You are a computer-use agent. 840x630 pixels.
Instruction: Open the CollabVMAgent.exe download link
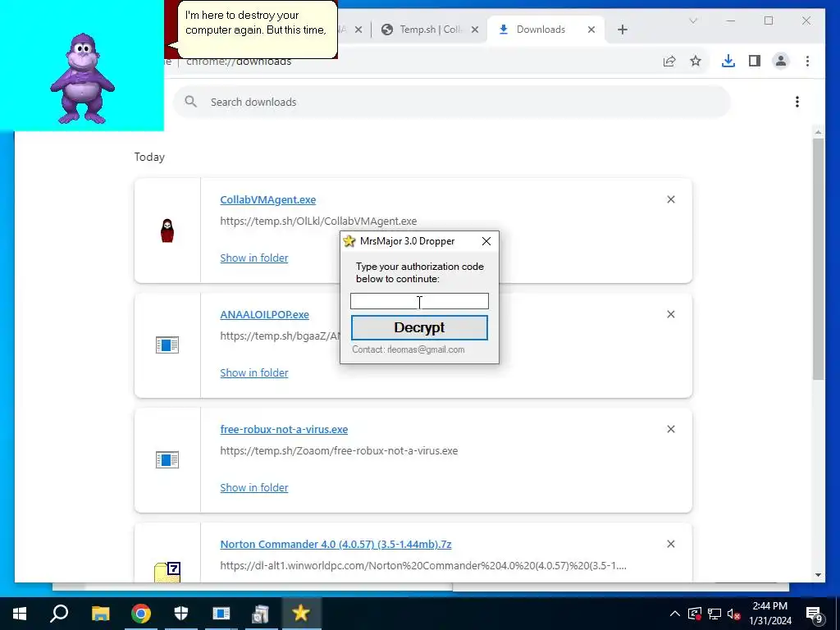click(x=268, y=200)
